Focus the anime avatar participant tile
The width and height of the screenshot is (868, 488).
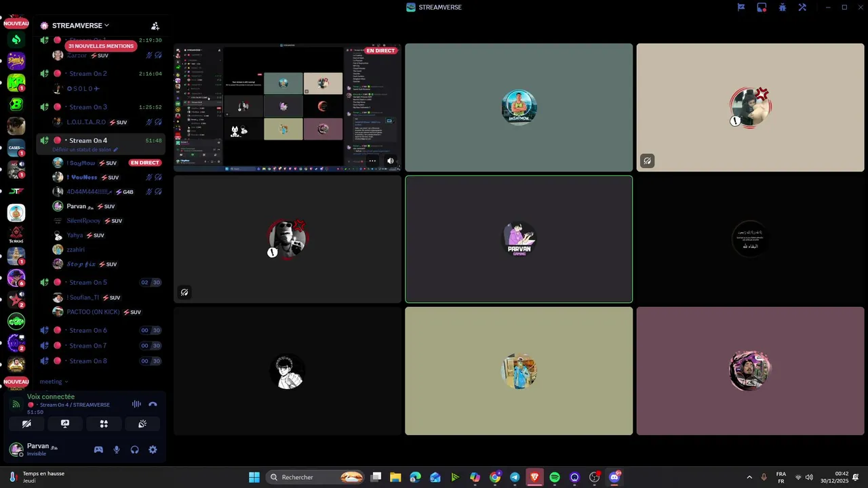click(x=288, y=371)
